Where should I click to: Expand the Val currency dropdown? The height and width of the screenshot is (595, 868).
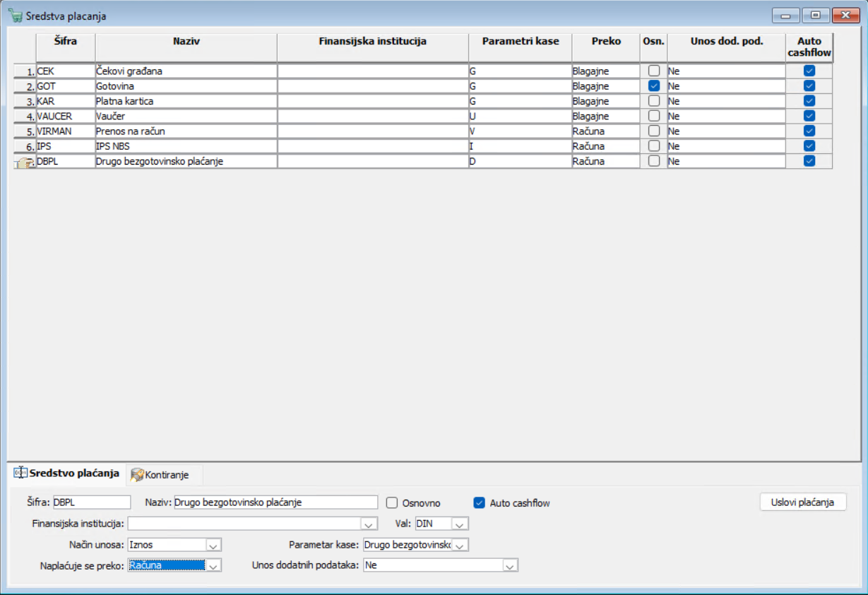click(460, 524)
